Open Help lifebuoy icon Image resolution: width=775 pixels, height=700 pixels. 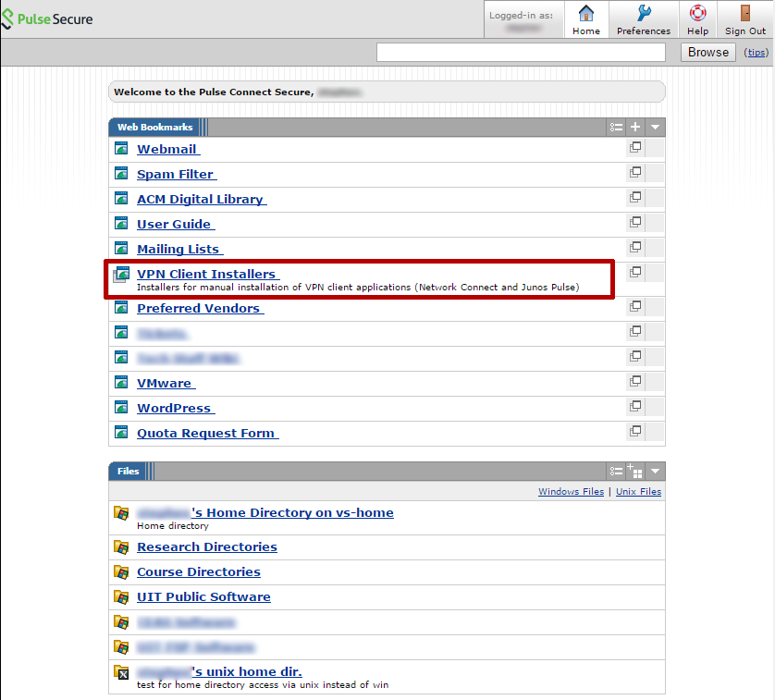697,13
